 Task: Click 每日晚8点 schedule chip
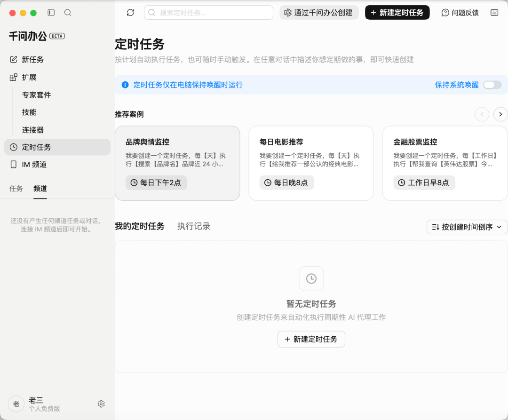[286, 182]
